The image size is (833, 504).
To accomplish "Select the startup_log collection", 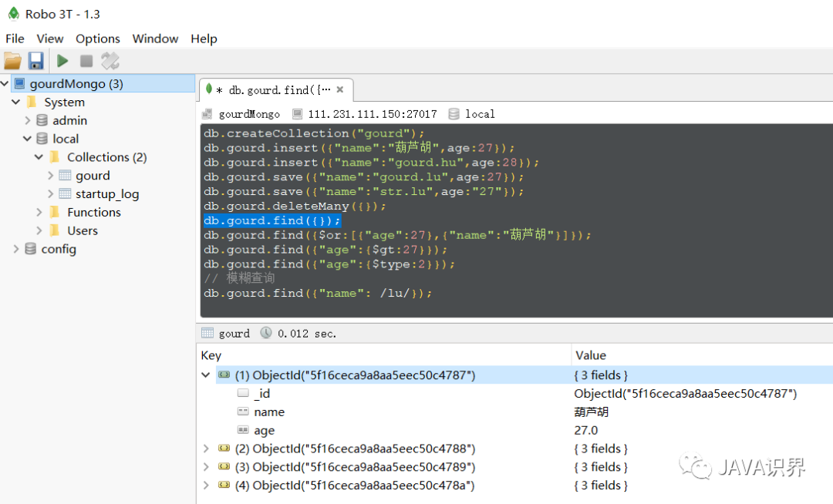I will (x=106, y=194).
